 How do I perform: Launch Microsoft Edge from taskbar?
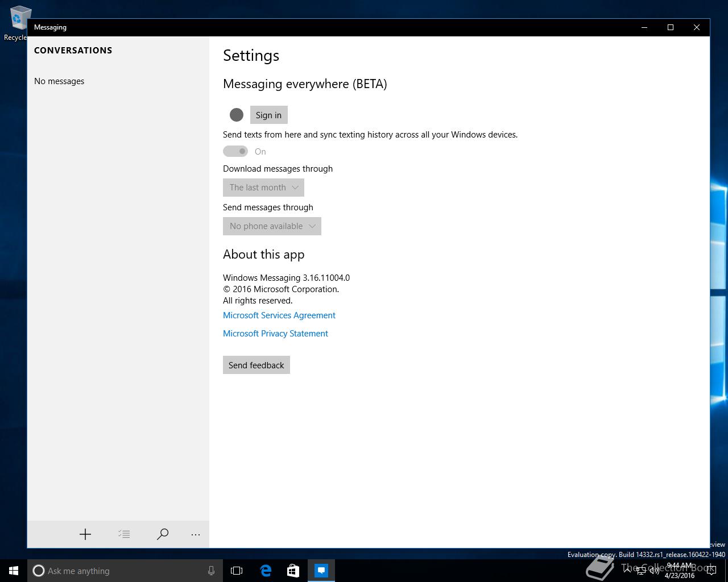point(266,571)
